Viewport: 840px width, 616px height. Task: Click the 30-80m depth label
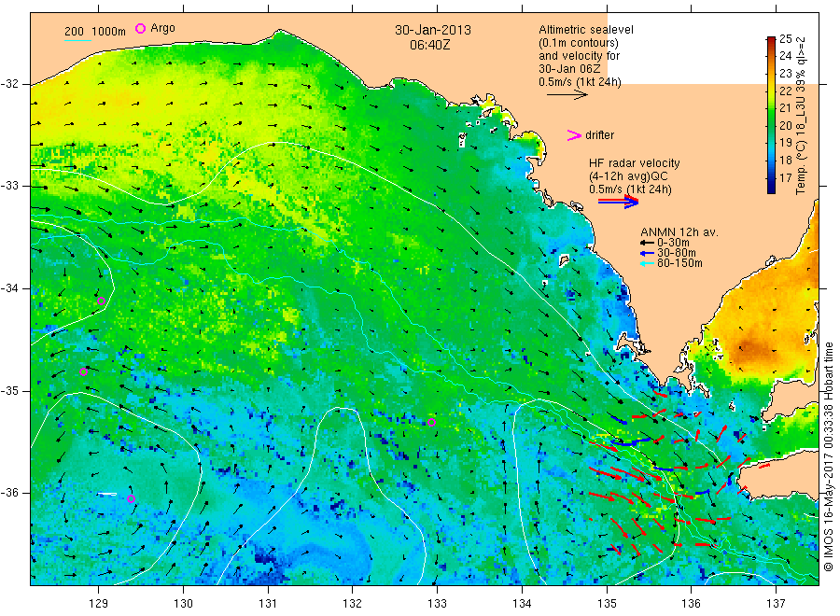676,253
